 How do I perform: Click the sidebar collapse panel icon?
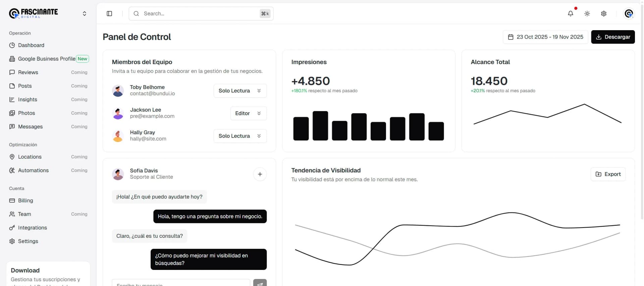(x=109, y=14)
